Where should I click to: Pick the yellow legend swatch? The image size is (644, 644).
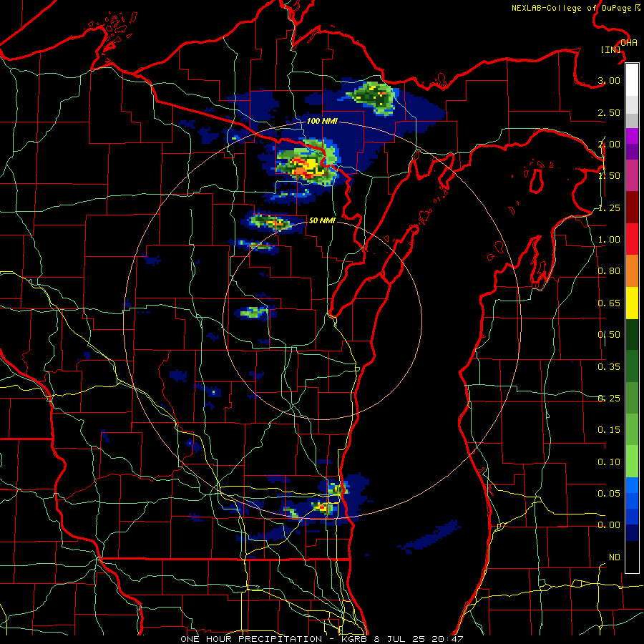[x=632, y=303]
